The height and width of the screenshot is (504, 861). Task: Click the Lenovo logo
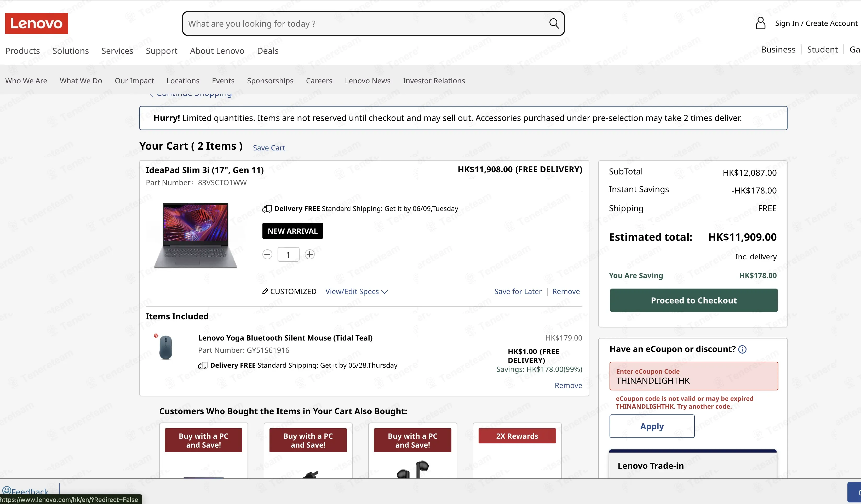(37, 23)
